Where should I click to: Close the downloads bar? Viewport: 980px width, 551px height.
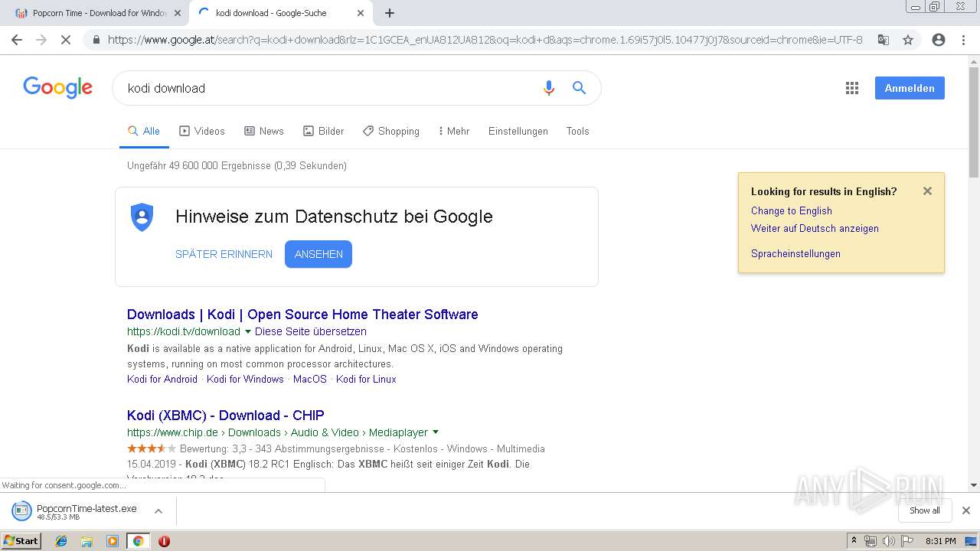tap(966, 510)
